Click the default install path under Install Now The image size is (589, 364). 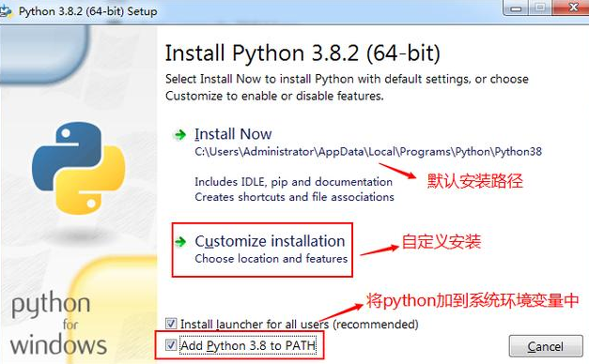pos(368,152)
